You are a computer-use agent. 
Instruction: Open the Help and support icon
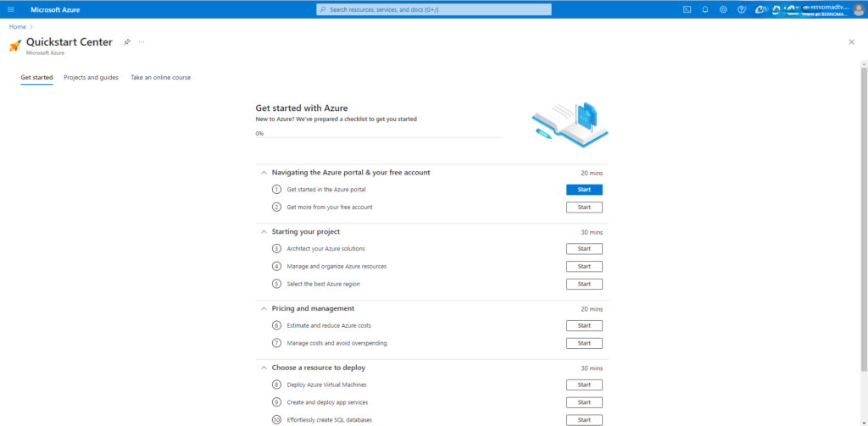pos(742,9)
